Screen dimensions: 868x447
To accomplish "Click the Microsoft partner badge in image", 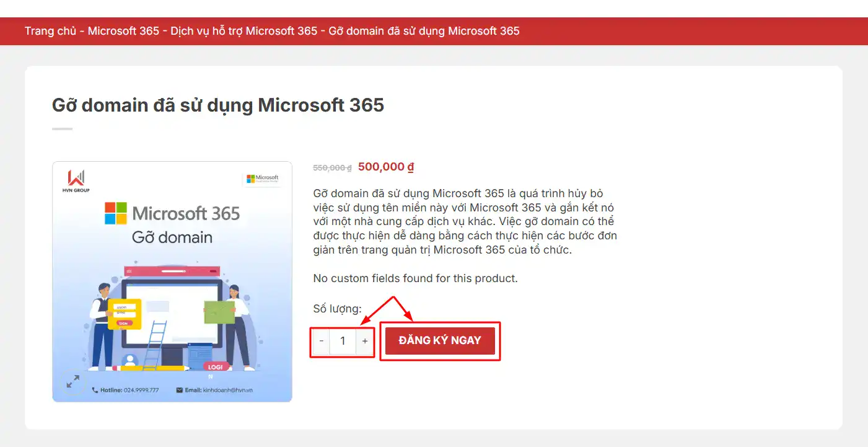I will point(263,179).
